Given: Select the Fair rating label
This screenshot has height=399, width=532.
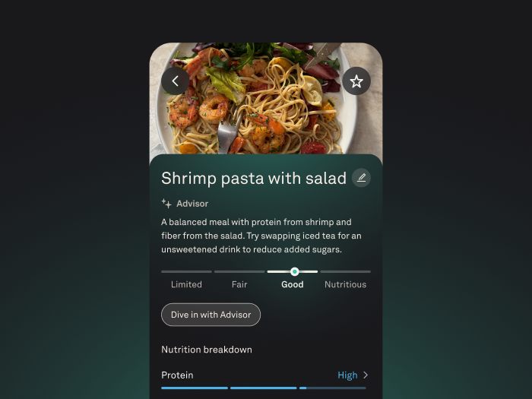Looking at the screenshot, I should [x=239, y=284].
